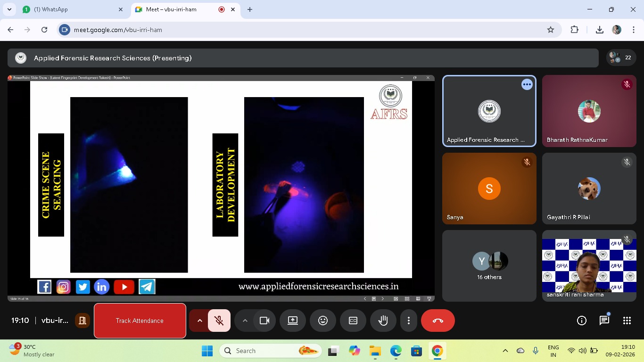Click the YouTube icon in the slide
The image size is (644, 362).
(x=124, y=287)
